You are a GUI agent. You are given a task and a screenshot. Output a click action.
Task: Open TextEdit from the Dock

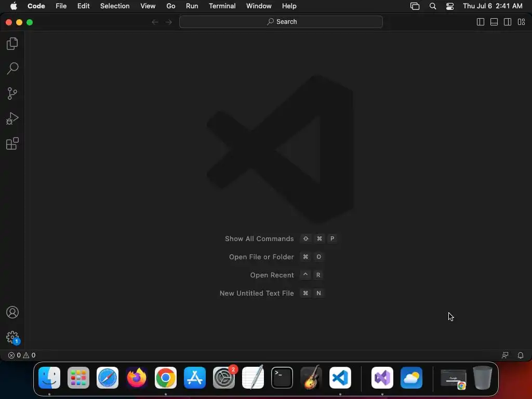[x=253, y=378]
